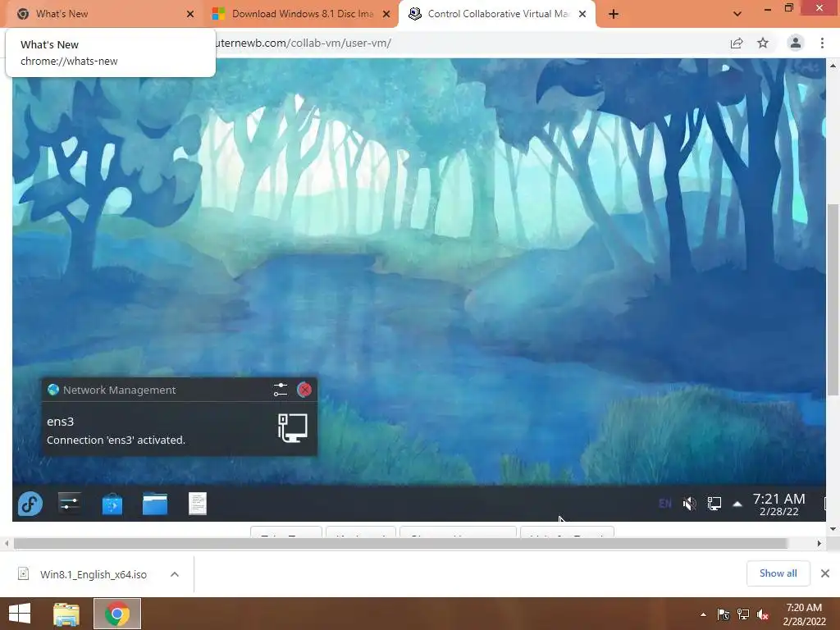840x630 pixels.
Task: Open the Fedora application launcher in VM
Action: (x=30, y=504)
